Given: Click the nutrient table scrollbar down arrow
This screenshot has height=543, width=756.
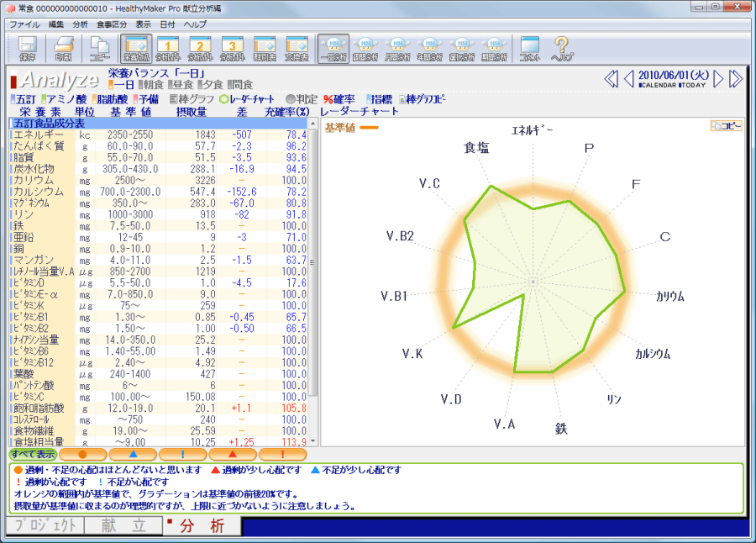Looking at the screenshot, I should tap(313, 441).
